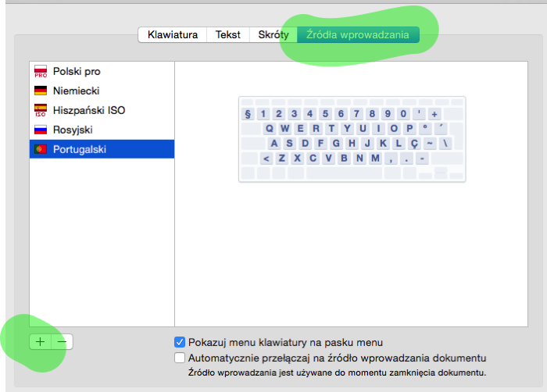
Task: Click the Portuguese flag icon beside Portugalski
Action: (41, 149)
